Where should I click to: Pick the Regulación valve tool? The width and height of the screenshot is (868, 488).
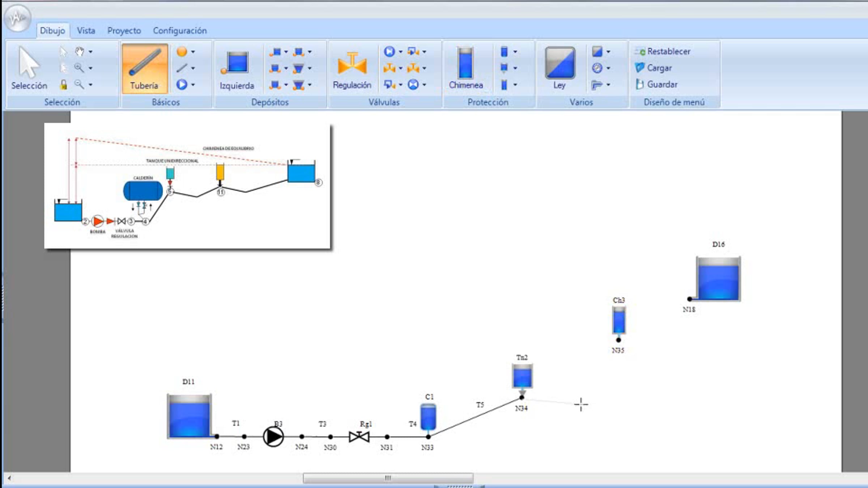[352, 69]
